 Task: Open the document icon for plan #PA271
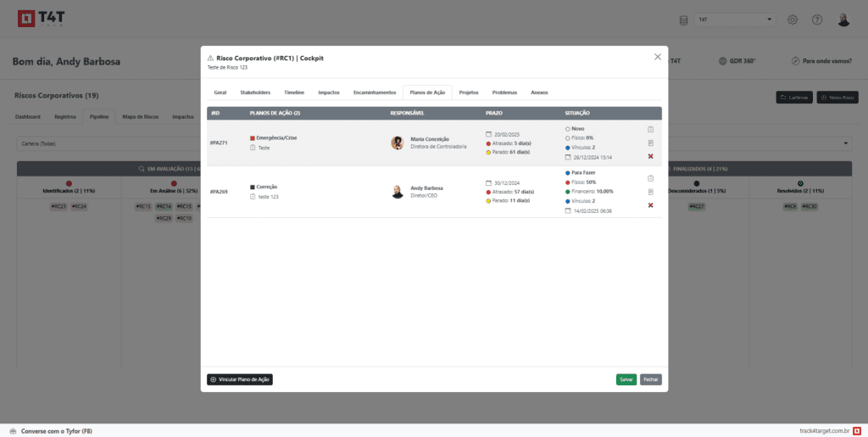(x=650, y=143)
